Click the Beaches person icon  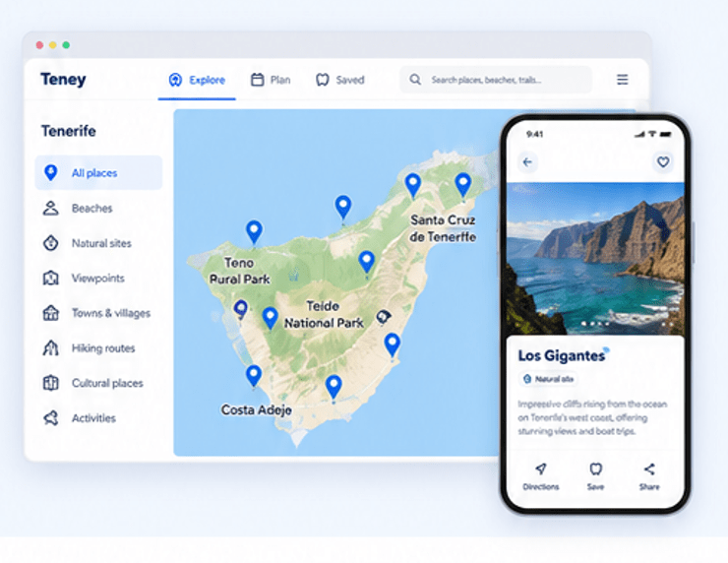click(x=50, y=208)
